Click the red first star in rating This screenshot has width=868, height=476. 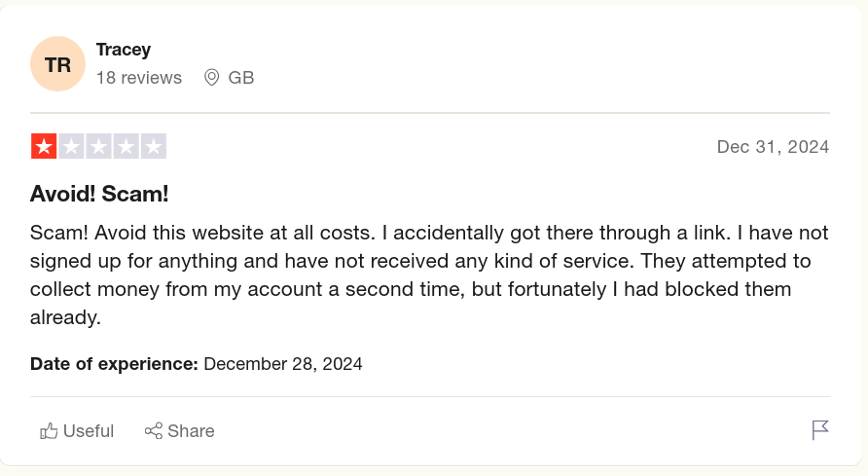tap(44, 146)
